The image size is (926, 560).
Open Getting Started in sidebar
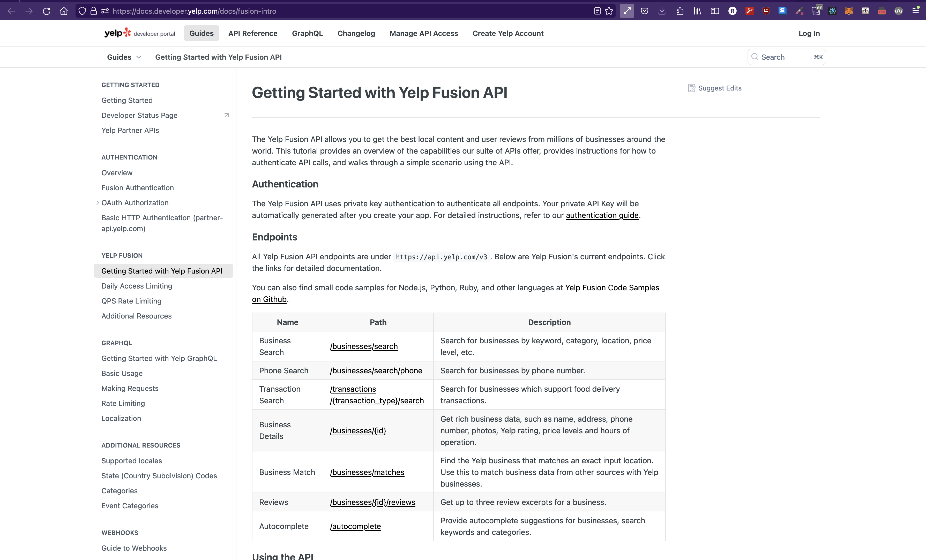127,100
